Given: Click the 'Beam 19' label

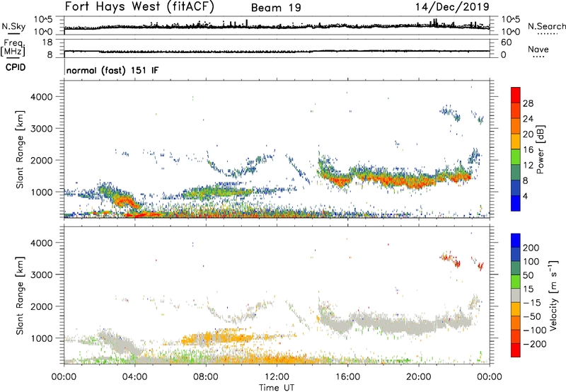Looking at the screenshot, I should [276, 8].
